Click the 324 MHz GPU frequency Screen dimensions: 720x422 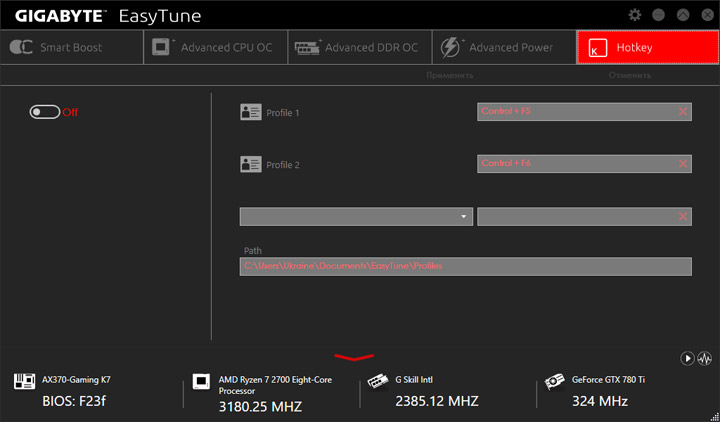(600, 401)
